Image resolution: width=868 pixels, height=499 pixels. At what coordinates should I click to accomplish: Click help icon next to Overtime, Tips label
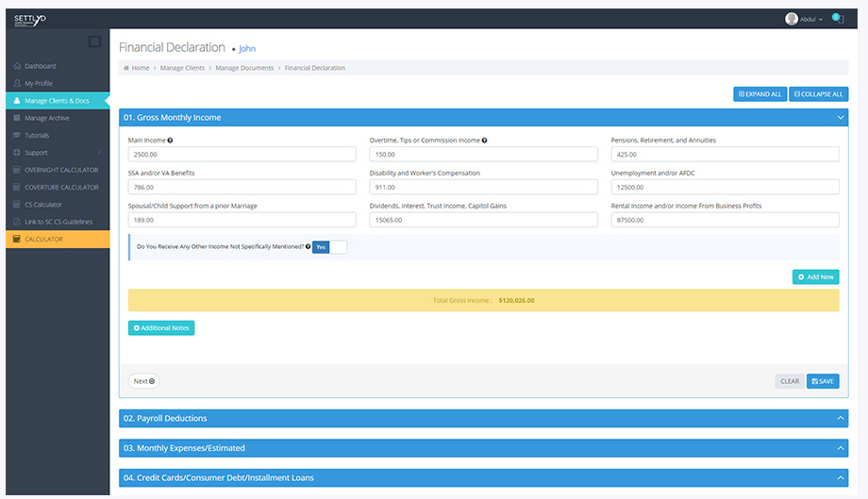(484, 141)
